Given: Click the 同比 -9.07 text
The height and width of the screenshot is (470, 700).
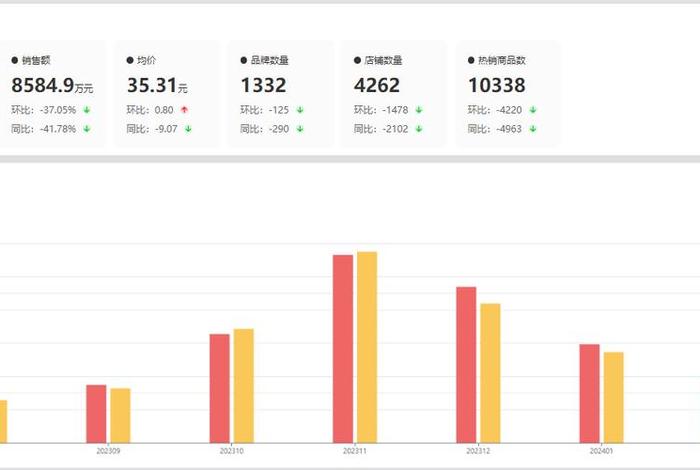Looking at the screenshot, I should pyautogui.click(x=152, y=129).
